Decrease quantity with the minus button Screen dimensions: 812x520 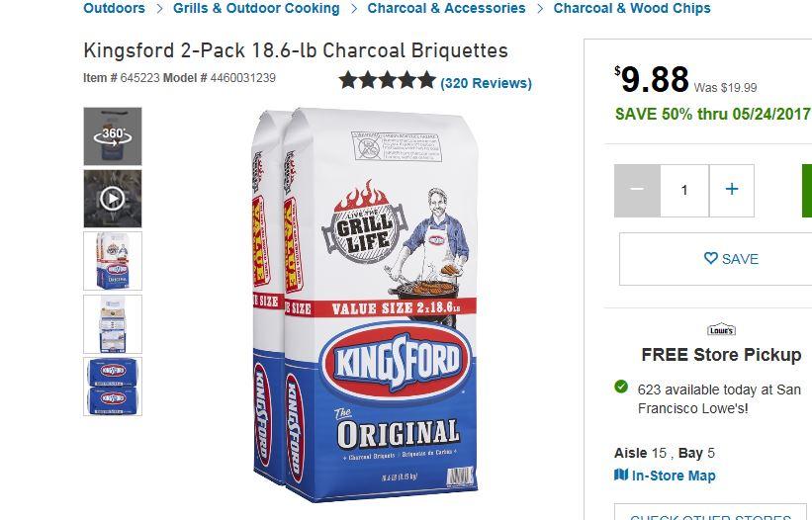pos(637,190)
